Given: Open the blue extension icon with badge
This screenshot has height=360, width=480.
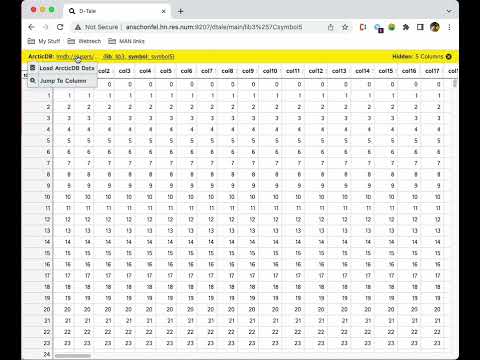Looking at the screenshot, I should tap(378, 28).
